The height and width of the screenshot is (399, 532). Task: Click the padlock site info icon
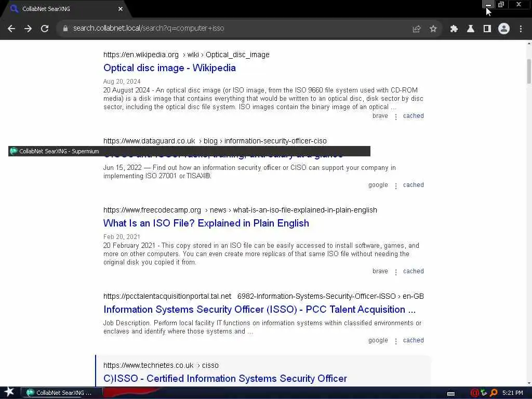click(x=65, y=29)
